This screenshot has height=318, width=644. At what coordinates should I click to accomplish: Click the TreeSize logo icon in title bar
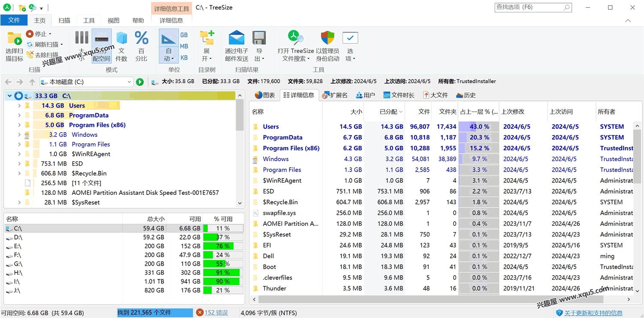(7, 8)
